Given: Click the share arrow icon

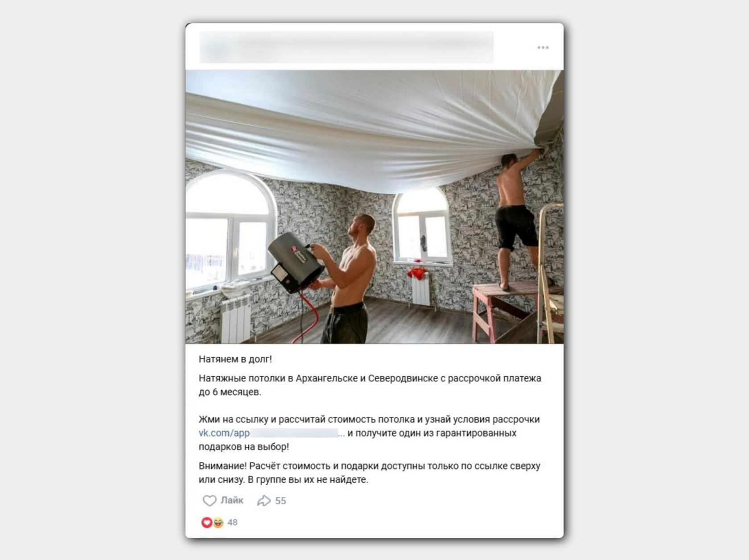Looking at the screenshot, I should [264, 501].
